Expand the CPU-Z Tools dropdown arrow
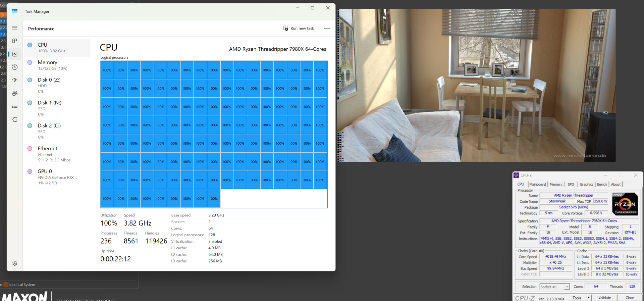This screenshot has width=644, height=301. (589, 298)
